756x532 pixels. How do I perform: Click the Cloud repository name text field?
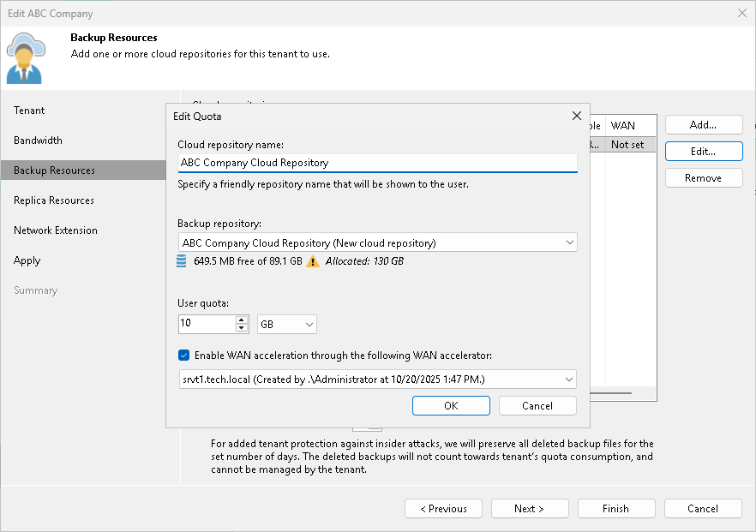point(377,163)
